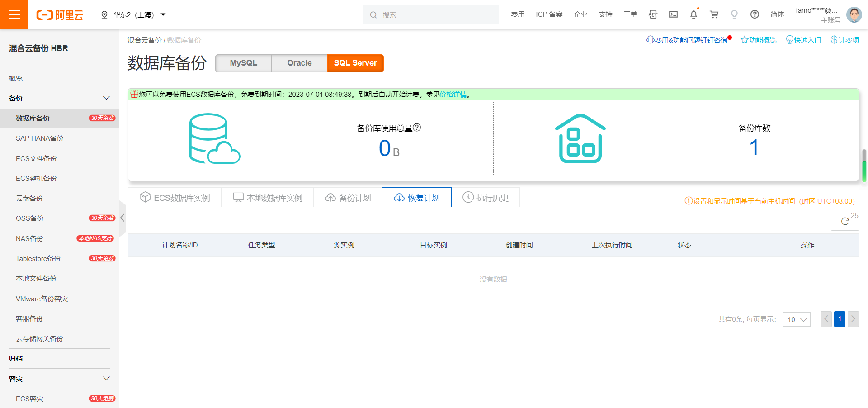Click the 状态 column header
This screenshot has height=408, width=868.
(x=684, y=245)
